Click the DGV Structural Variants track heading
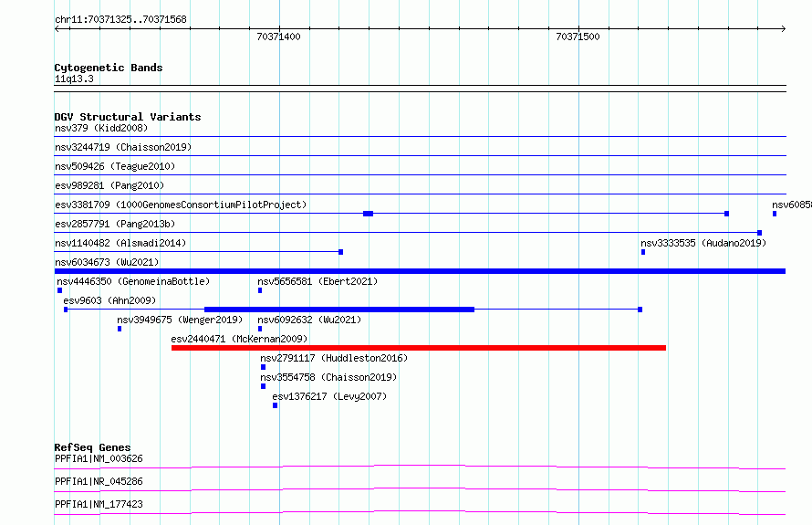This screenshot has height=525, width=812. (128, 117)
